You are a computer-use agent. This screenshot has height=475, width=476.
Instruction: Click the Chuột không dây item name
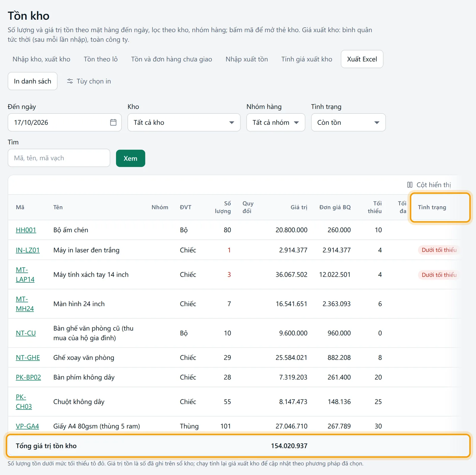pos(79,402)
